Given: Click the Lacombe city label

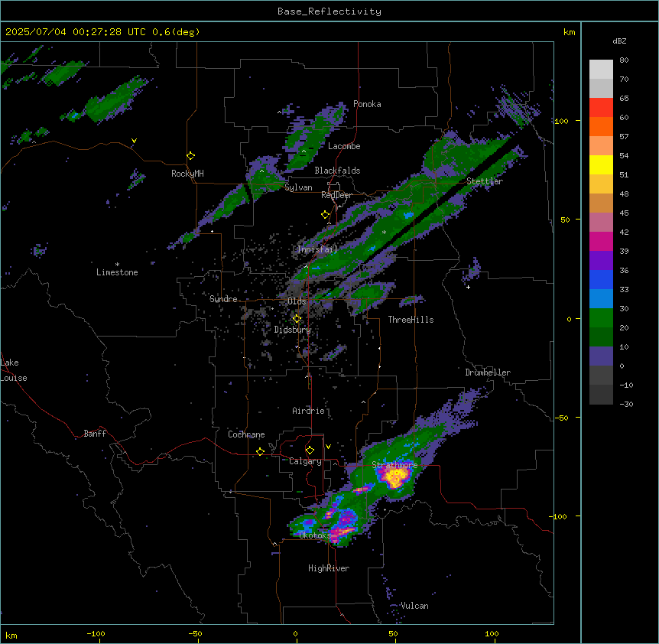Looking at the screenshot, I should 344,146.
